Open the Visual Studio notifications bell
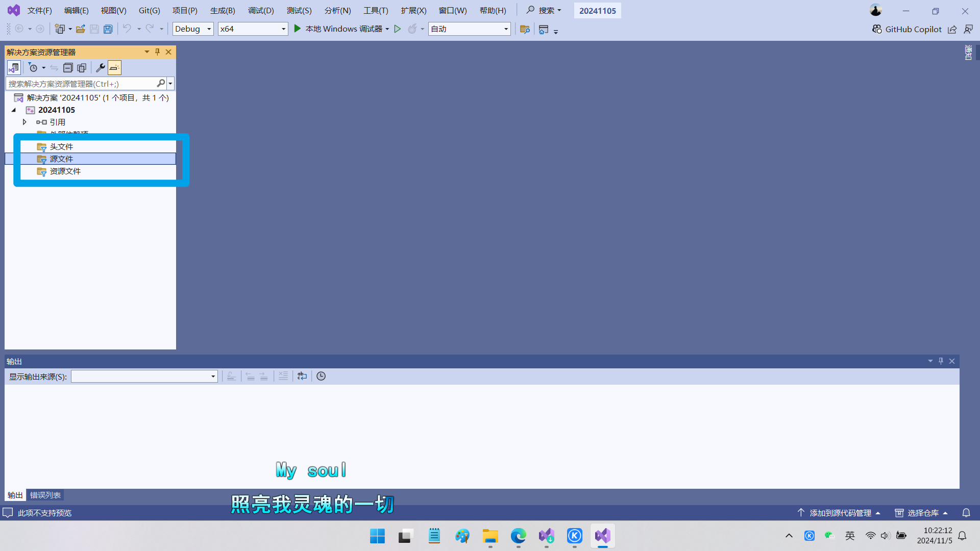Viewport: 980px width, 551px height. click(x=966, y=513)
